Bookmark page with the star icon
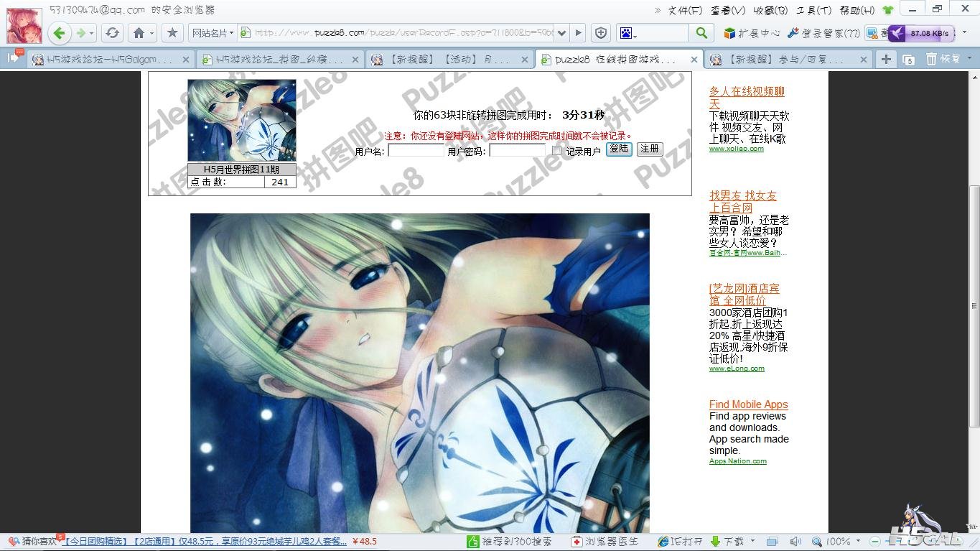Screen dimensions: 980x551 (x=172, y=32)
